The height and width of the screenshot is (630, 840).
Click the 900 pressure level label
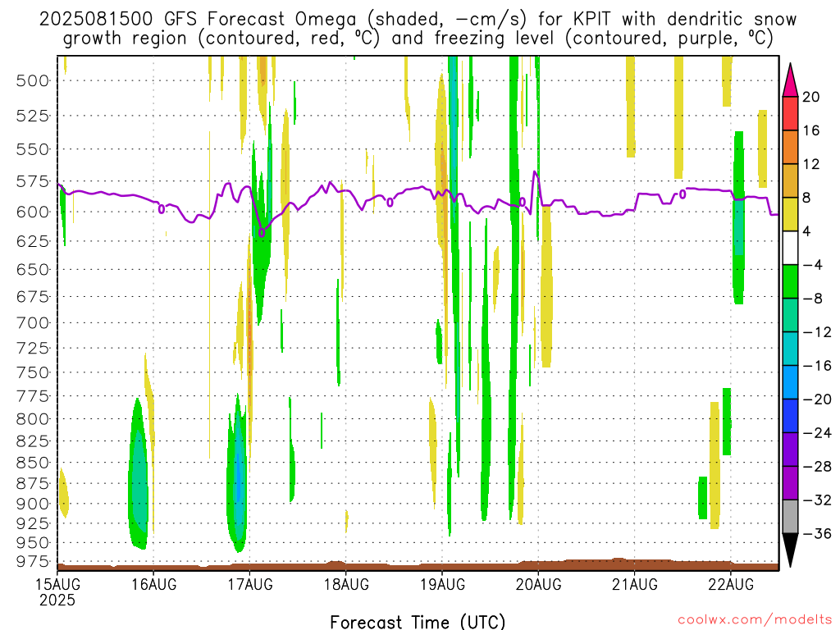tap(32, 504)
